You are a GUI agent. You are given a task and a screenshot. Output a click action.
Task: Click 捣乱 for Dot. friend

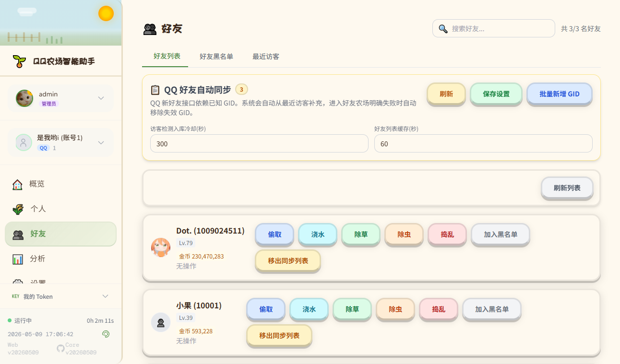click(447, 235)
